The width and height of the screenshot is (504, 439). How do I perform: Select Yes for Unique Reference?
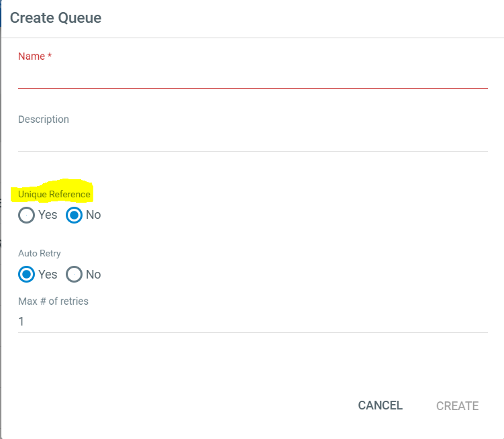pyautogui.click(x=27, y=215)
